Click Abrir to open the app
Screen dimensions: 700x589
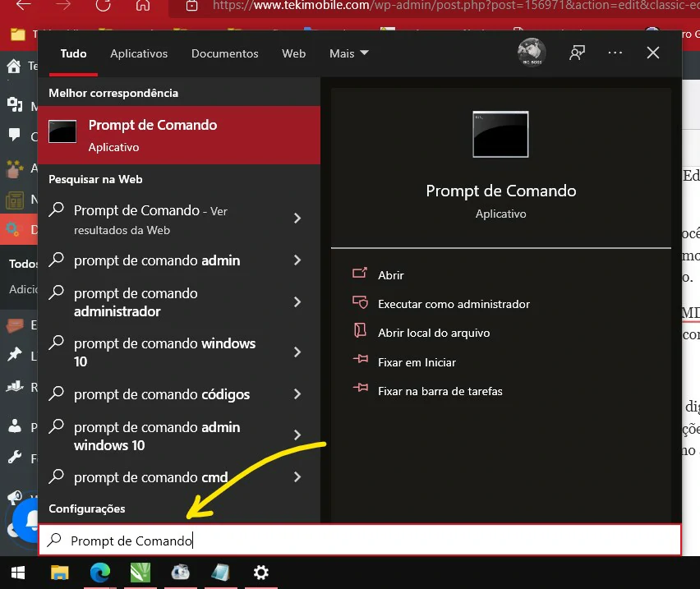(x=390, y=275)
